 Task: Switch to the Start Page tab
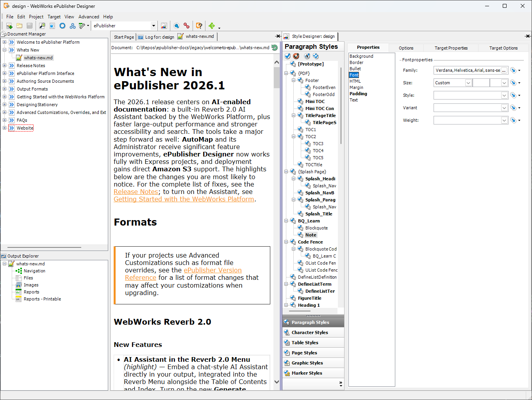click(x=124, y=37)
